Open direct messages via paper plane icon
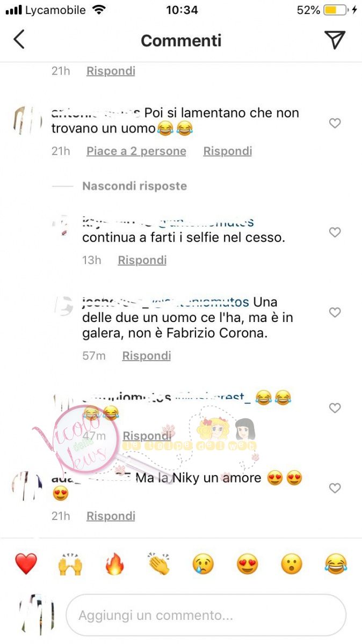 tap(335, 40)
